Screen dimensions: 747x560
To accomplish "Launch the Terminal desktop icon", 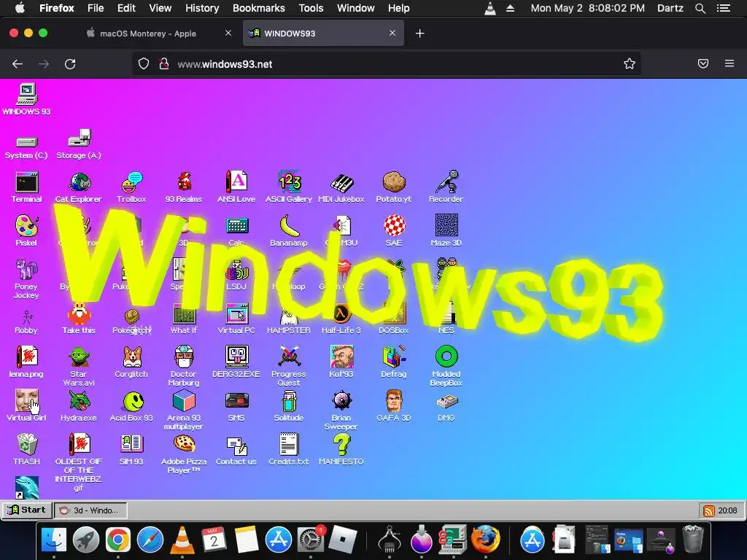I will pos(27,182).
